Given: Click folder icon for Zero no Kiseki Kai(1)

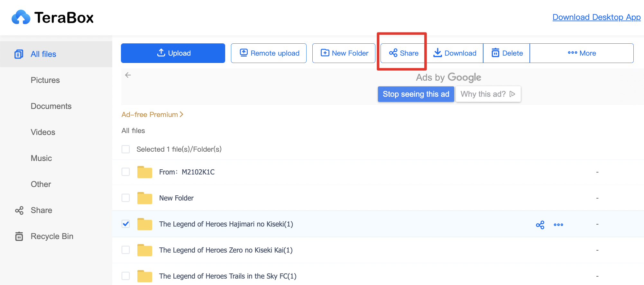Looking at the screenshot, I should pyautogui.click(x=145, y=250).
